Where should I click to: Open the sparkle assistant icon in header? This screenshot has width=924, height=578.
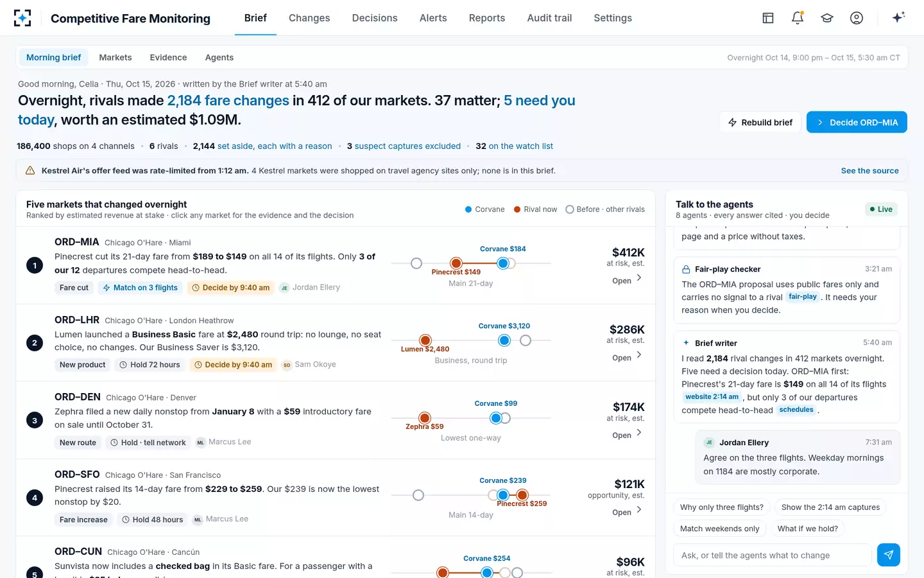(898, 17)
